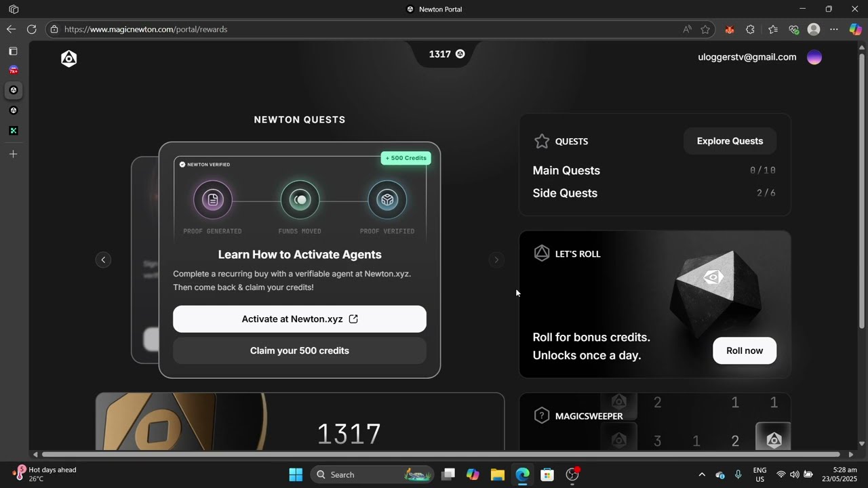Open the Settings and more menu
868x488 pixels.
click(834, 29)
